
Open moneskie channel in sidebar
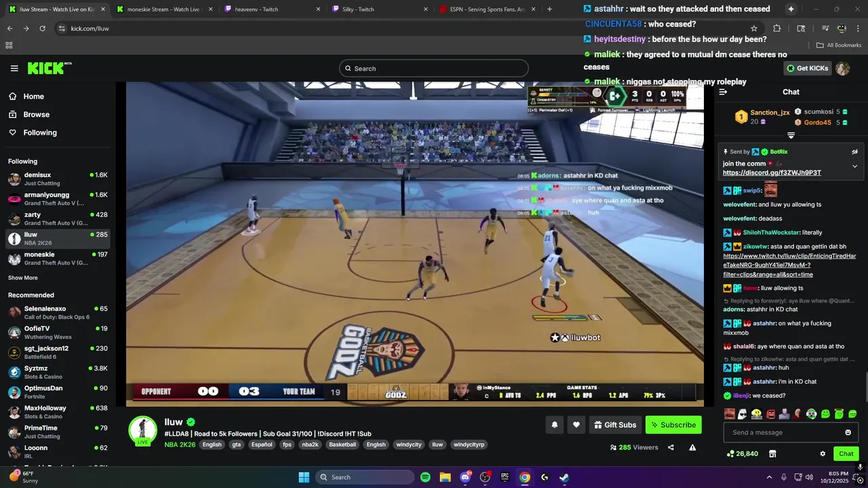click(x=58, y=258)
